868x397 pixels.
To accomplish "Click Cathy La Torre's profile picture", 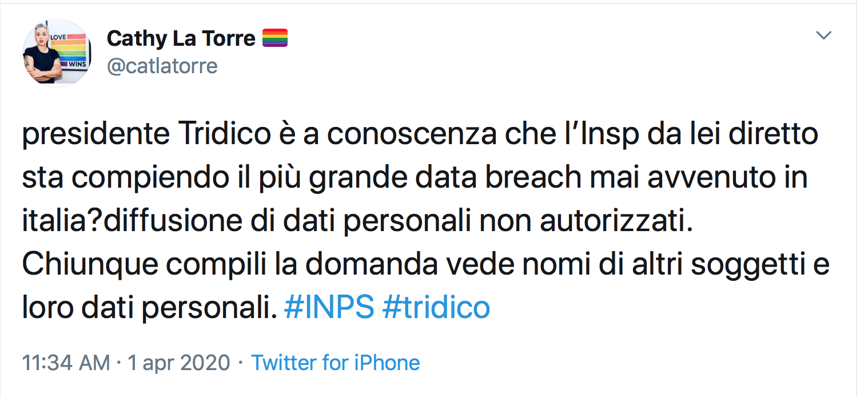I will point(57,53).
